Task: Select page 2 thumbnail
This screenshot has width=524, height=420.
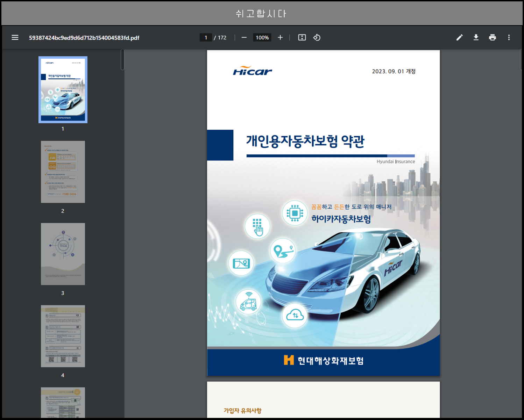Action: pos(63,172)
